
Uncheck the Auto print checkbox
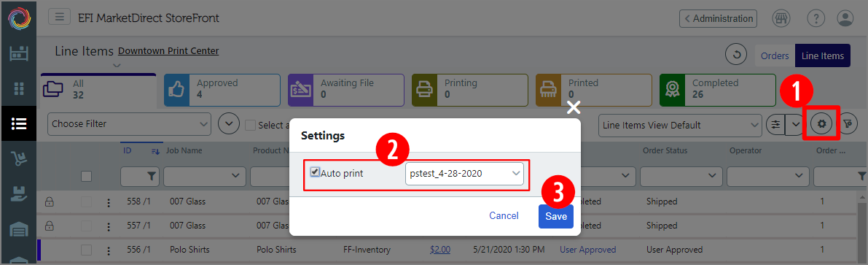[x=314, y=172]
